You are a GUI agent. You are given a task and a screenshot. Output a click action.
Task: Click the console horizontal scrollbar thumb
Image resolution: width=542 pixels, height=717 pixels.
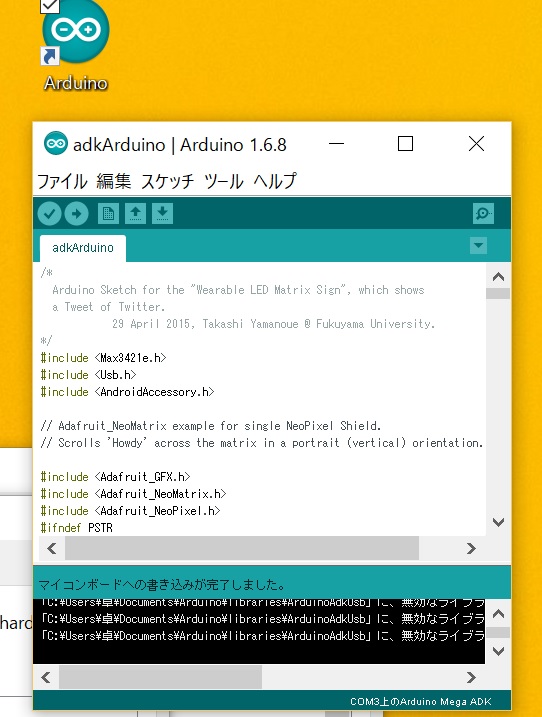click(x=161, y=677)
